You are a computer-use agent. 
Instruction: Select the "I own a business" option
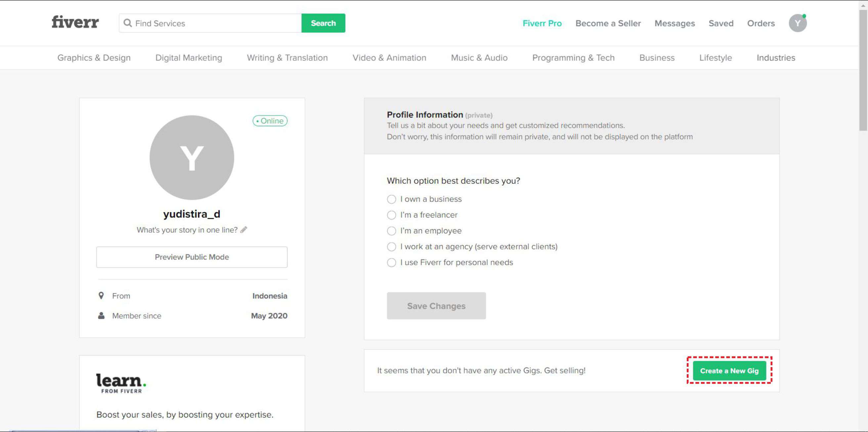click(391, 199)
